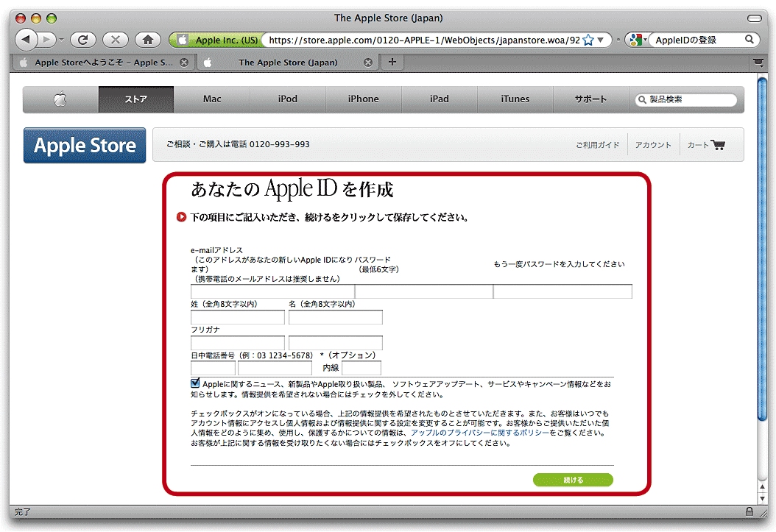Choose search engine via Google icon dropdown
Viewport: 776px width, 532px height.
tap(638, 40)
